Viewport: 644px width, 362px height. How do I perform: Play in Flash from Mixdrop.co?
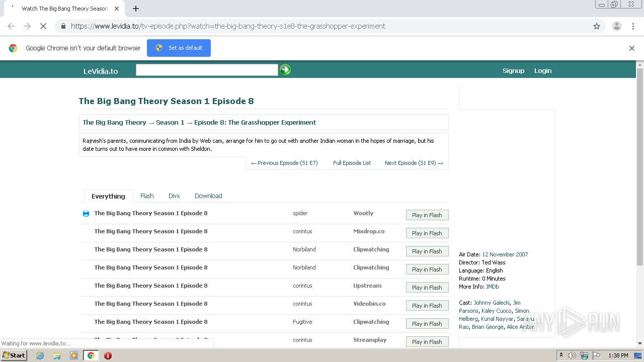[x=427, y=233]
